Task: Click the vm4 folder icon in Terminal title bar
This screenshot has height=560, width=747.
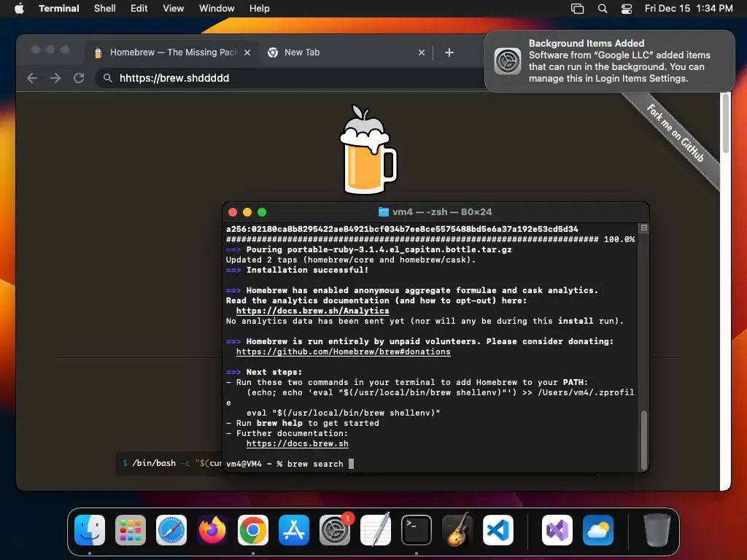Action: [384, 212]
